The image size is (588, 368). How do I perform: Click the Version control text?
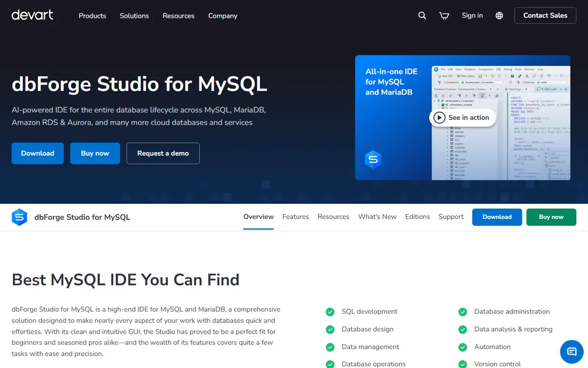coord(497,364)
